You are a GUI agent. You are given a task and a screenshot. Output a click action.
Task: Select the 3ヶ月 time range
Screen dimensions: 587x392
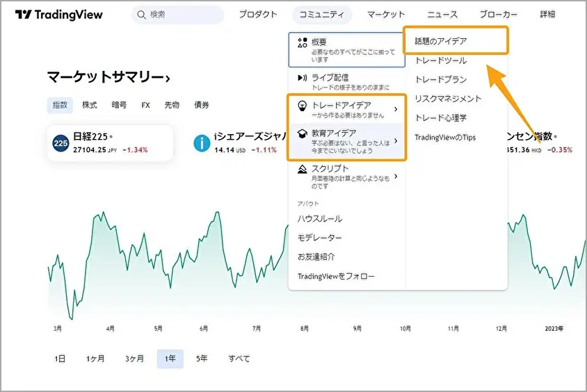tap(134, 359)
